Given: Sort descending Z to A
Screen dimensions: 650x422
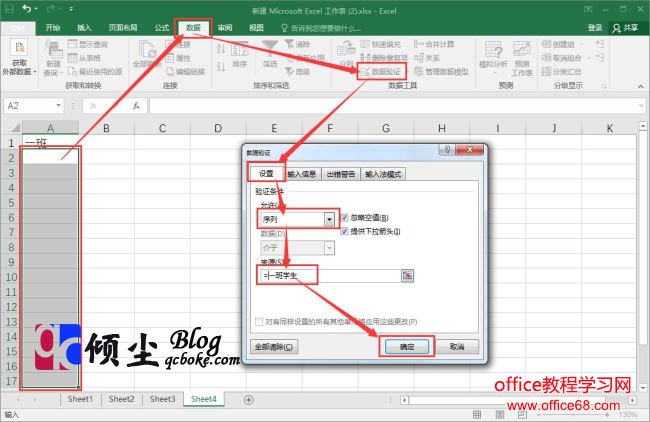Looking at the screenshot, I should pos(221,66).
